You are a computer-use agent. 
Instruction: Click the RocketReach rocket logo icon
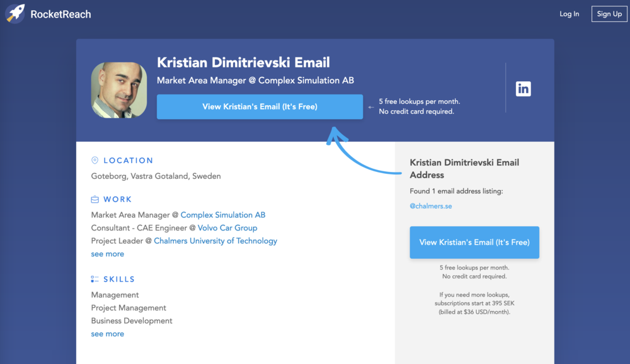tap(15, 14)
